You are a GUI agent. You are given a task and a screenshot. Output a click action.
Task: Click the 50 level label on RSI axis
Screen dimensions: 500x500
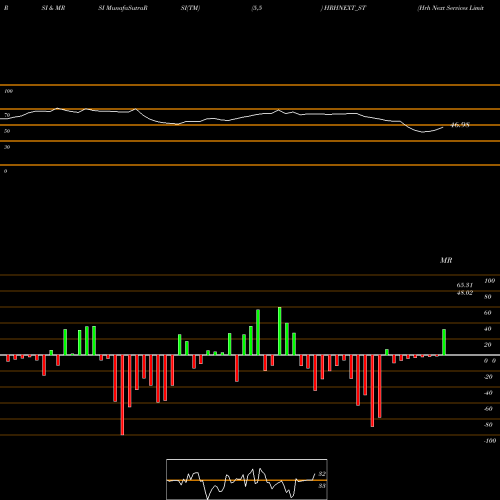click(7, 131)
